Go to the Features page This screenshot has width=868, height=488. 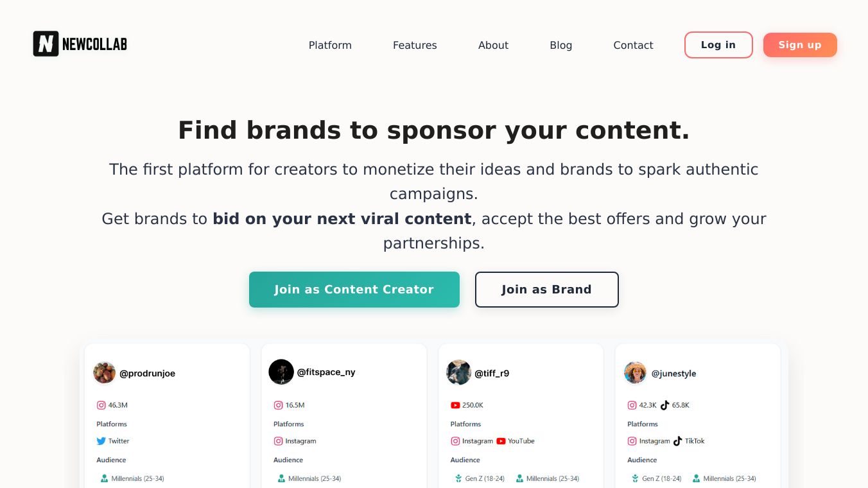(x=415, y=45)
